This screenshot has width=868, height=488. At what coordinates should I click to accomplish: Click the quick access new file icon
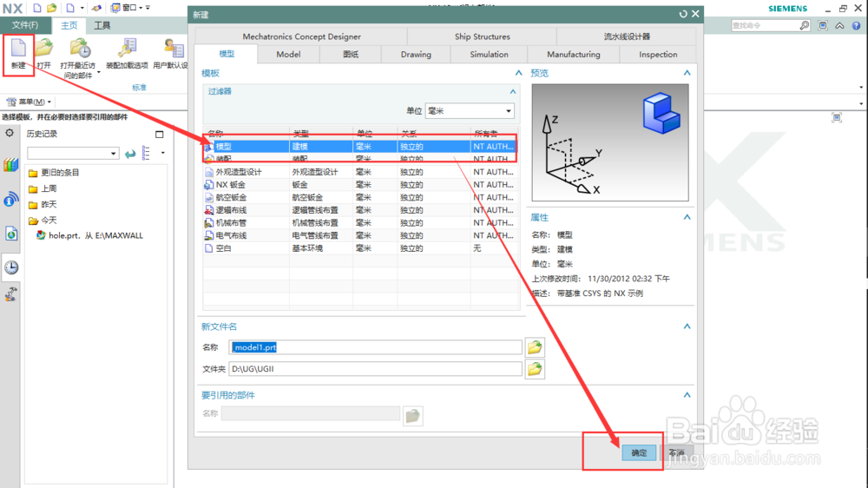pos(37,8)
